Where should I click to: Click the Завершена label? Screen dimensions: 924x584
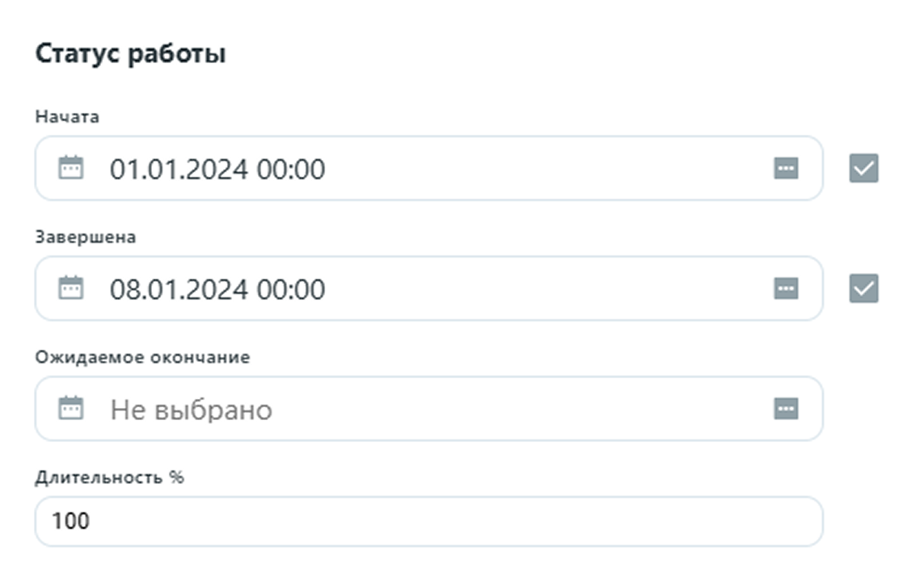click(x=85, y=237)
